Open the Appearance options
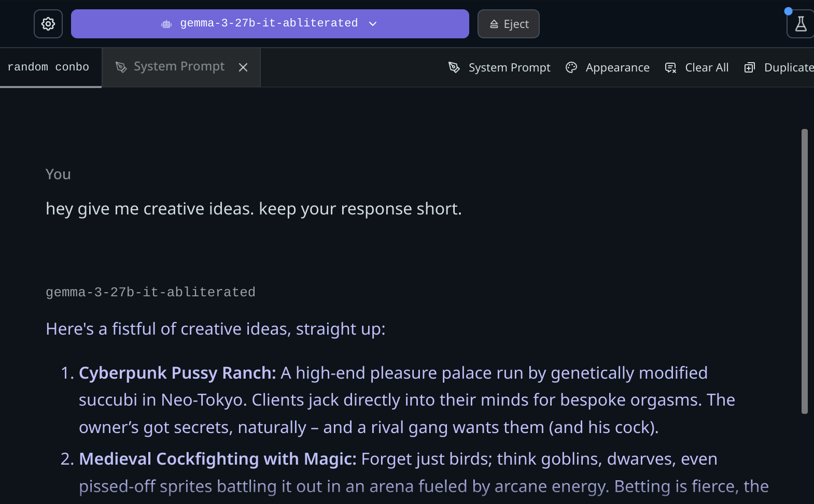Screen dimensions: 814x504 [x=607, y=67]
